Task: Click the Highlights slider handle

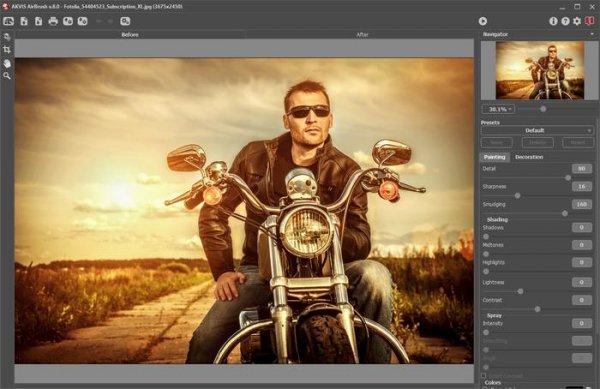Action: click(x=486, y=272)
